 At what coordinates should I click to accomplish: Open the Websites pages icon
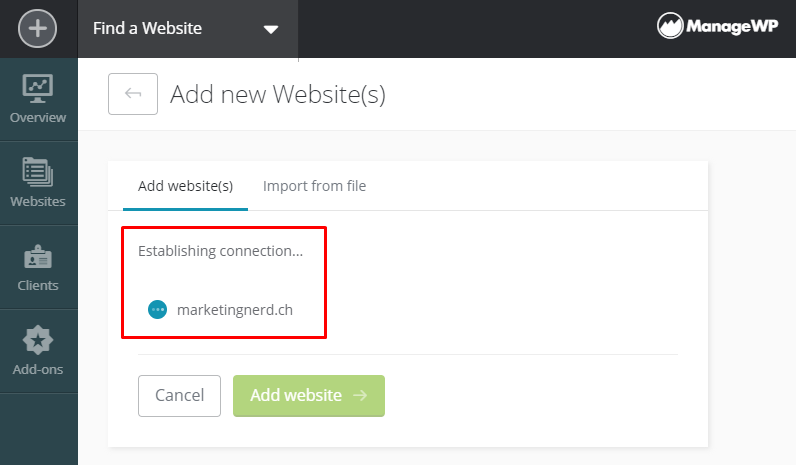point(38,172)
